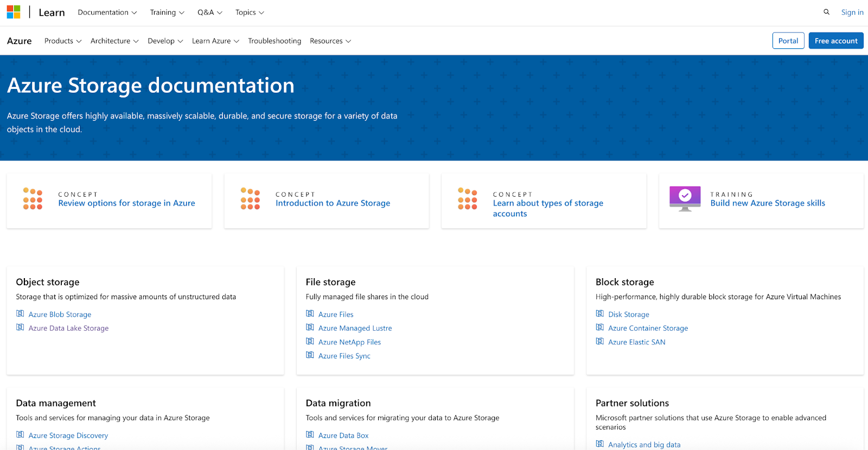The width and height of the screenshot is (868, 450).
Task: Open the Disk Storage link
Action: pos(629,314)
